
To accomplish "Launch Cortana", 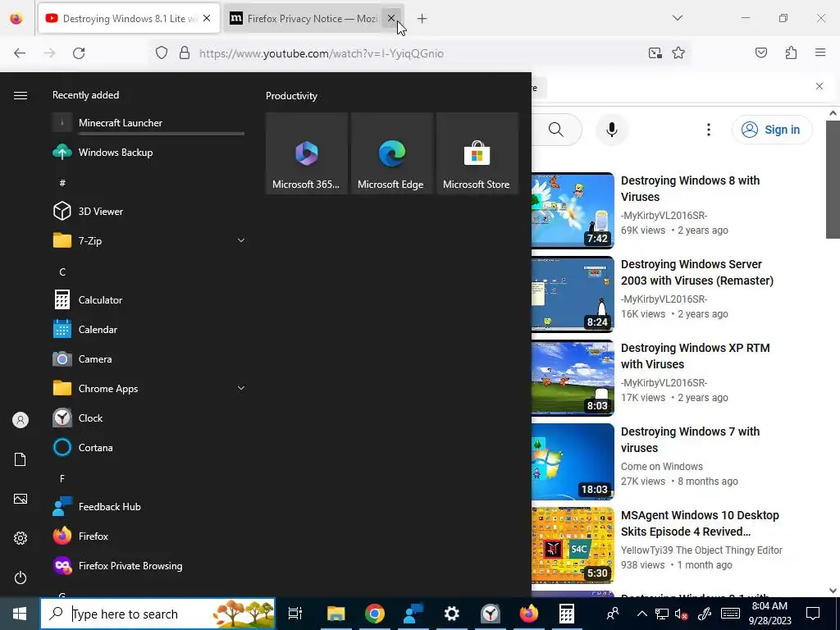I will [x=148, y=447].
